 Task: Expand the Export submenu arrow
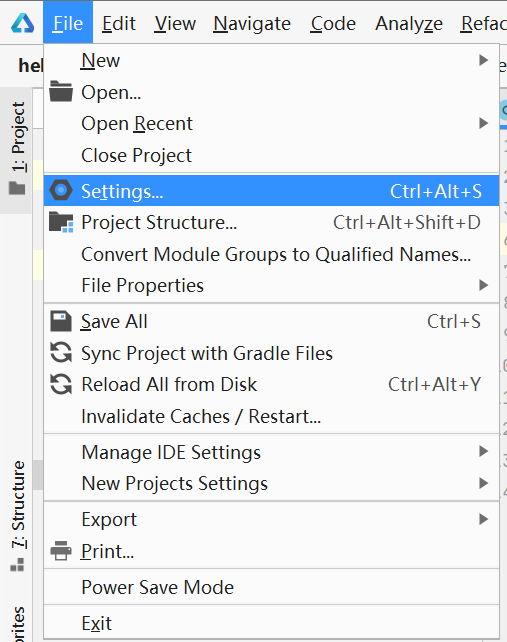pos(484,519)
